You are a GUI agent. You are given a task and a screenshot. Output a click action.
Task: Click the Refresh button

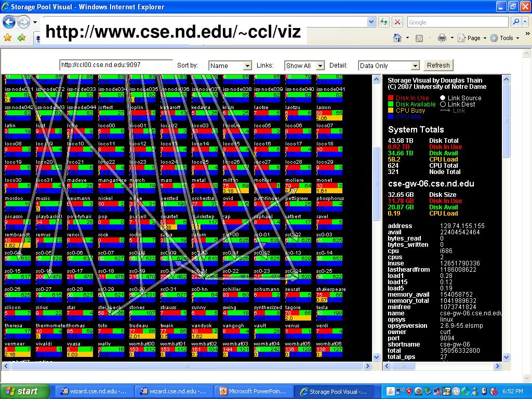coord(438,65)
